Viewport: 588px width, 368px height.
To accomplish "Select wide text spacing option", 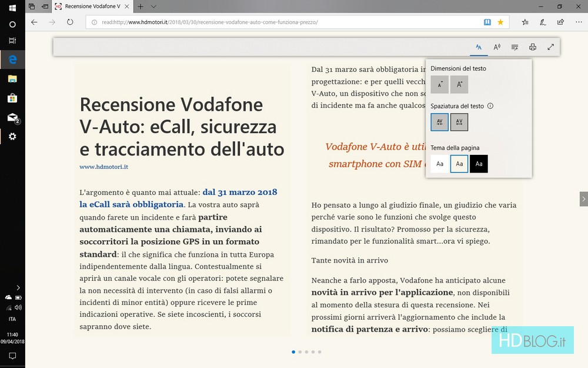I will 459,122.
